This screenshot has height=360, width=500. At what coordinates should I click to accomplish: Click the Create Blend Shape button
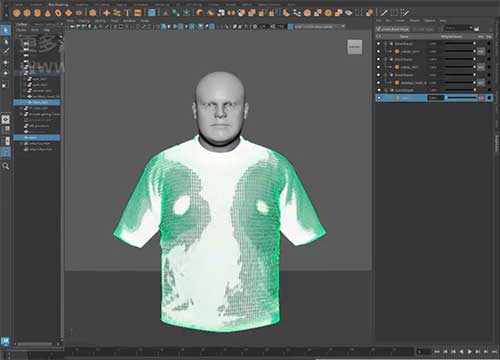[x=393, y=29]
